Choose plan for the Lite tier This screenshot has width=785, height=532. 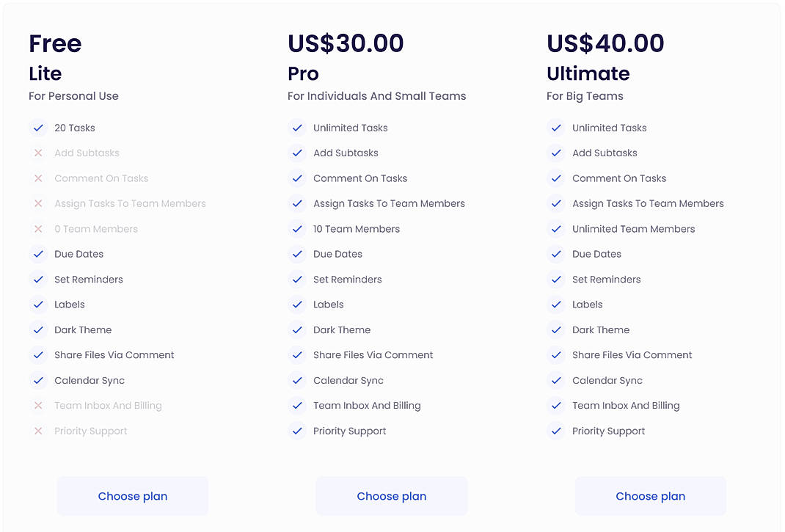pyautogui.click(x=132, y=495)
